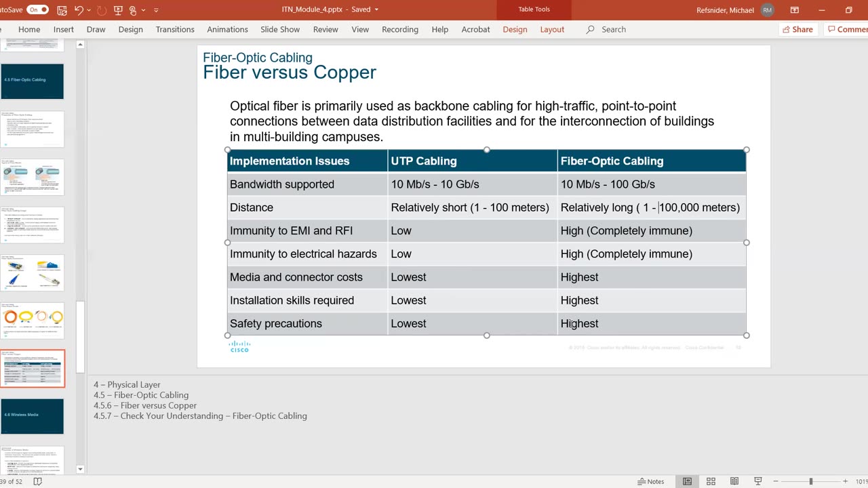The width and height of the screenshot is (868, 488).
Task: Switch to Normal view icon
Action: click(687, 481)
